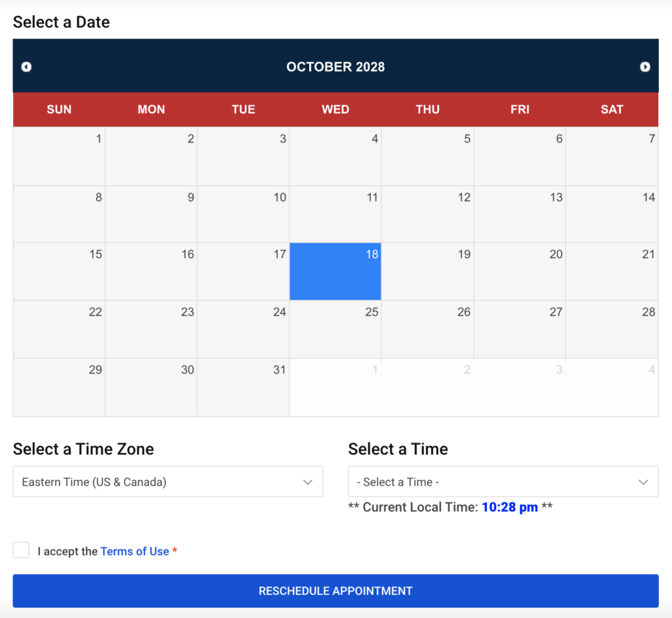Click on October 22 date cell
Image resolution: width=672 pixels, height=618 pixels.
[59, 329]
